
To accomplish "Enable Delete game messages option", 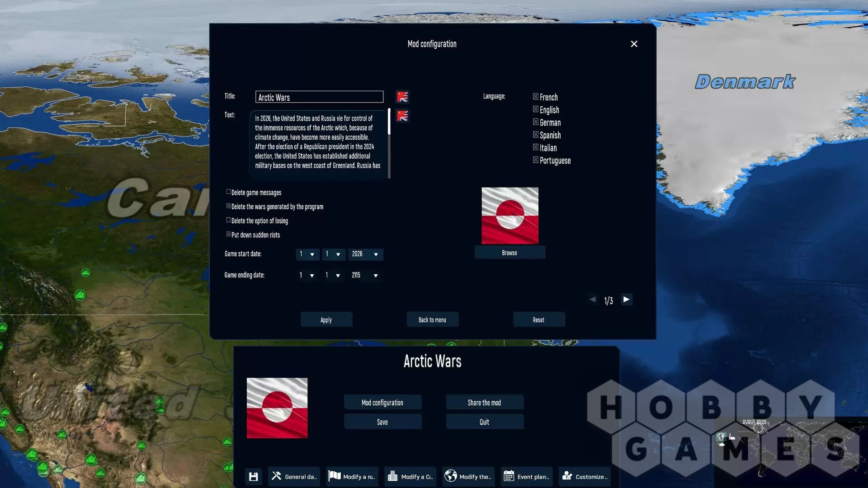I will coord(228,192).
